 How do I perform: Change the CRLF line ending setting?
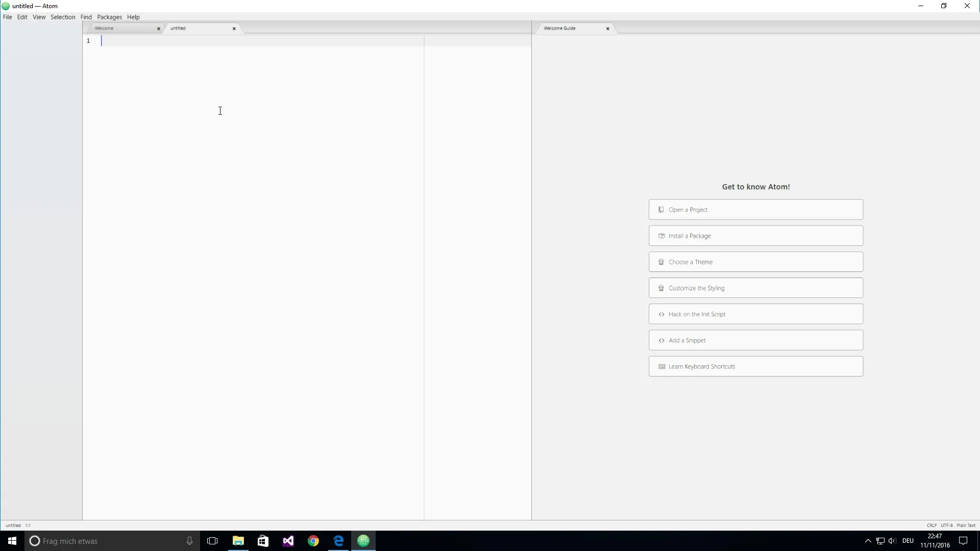(932, 525)
